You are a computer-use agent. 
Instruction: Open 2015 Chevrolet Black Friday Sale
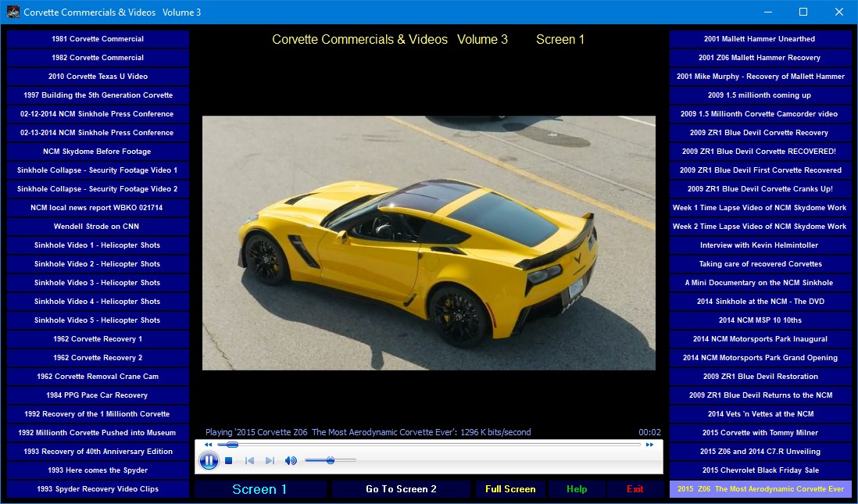click(x=760, y=470)
